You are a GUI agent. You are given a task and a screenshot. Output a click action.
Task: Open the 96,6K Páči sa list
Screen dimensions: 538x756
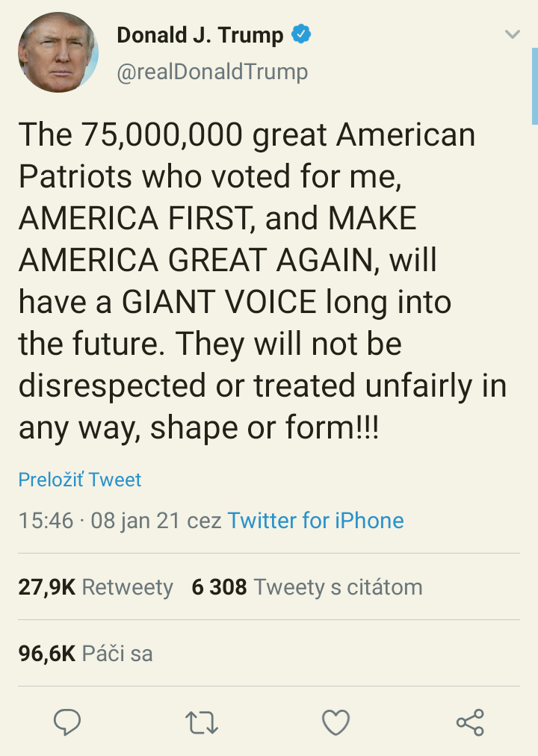[85, 654]
